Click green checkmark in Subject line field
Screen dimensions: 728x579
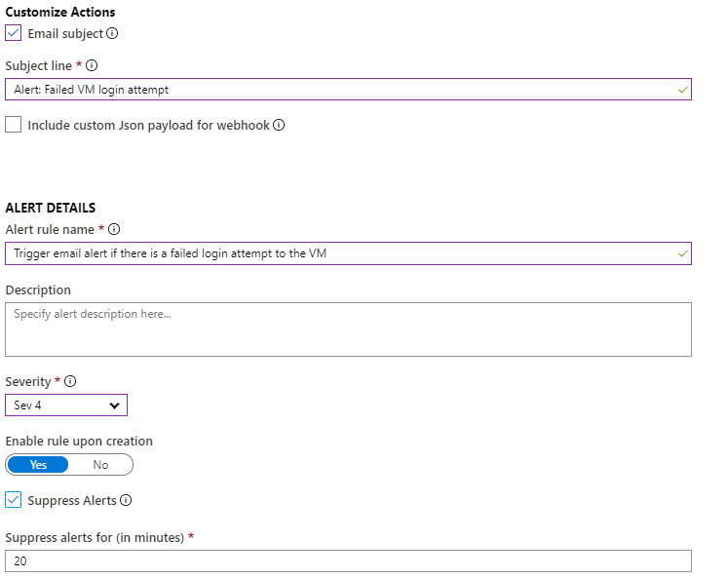682,90
